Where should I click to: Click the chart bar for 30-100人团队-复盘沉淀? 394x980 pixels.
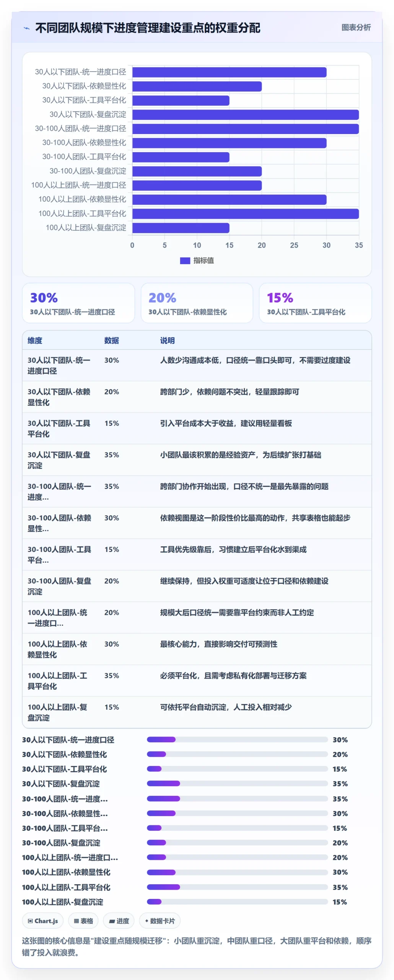pyautogui.click(x=197, y=171)
